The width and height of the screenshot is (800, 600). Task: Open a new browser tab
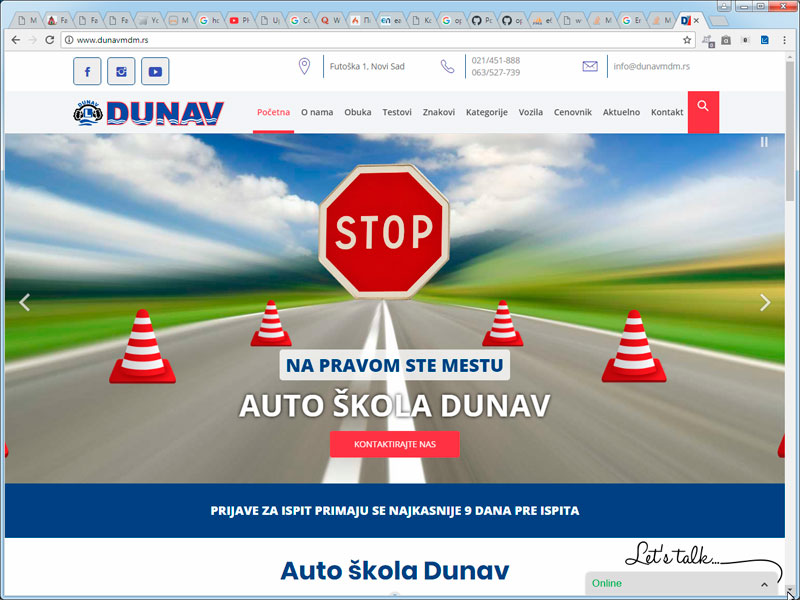[718, 21]
